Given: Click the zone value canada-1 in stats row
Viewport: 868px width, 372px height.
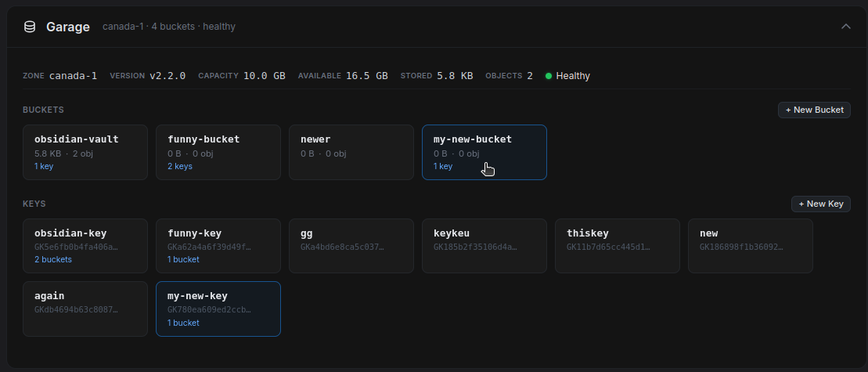Looking at the screenshot, I should click(73, 76).
